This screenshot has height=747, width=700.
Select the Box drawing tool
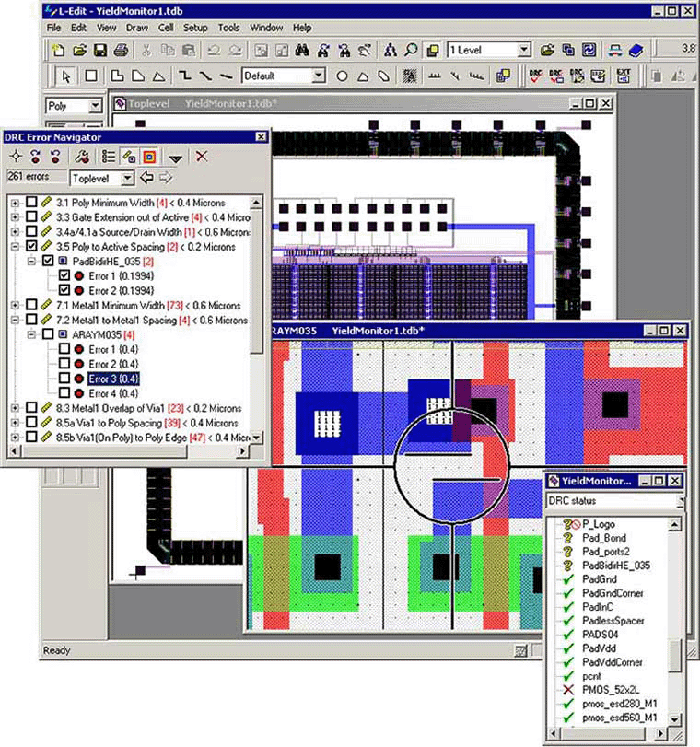tap(92, 76)
